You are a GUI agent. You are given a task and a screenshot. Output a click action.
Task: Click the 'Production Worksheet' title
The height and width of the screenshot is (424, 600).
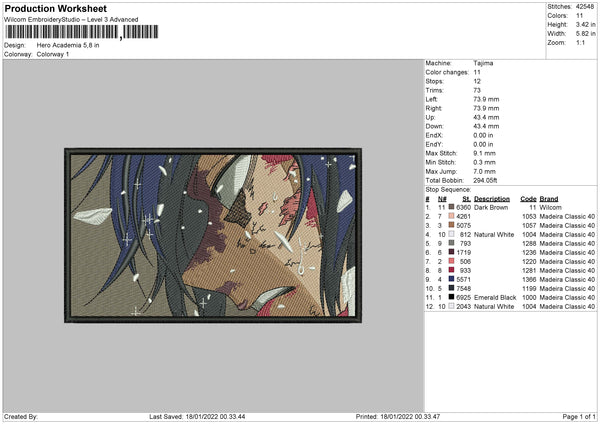pos(56,8)
